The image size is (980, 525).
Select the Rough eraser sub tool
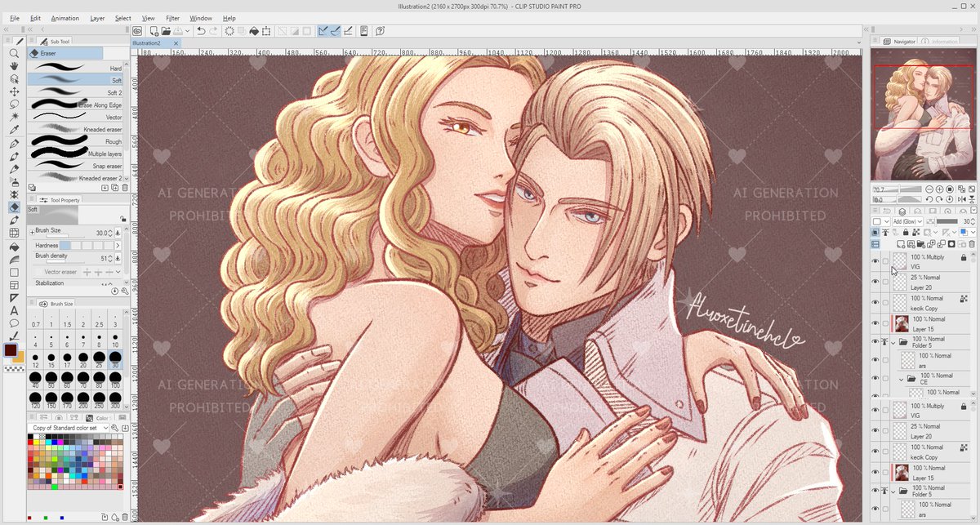coord(78,141)
